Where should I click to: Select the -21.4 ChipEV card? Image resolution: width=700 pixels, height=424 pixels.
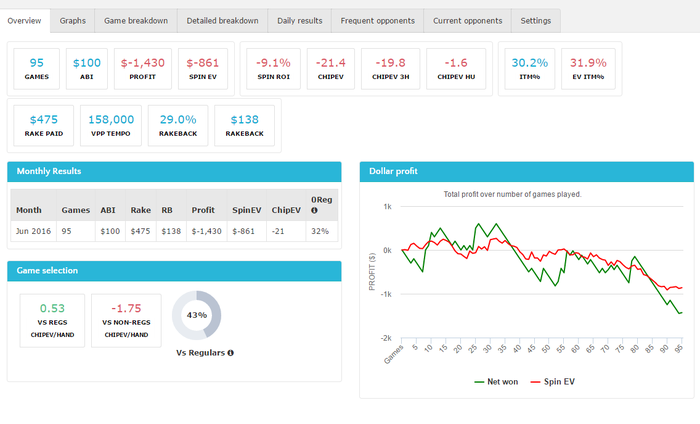click(x=331, y=69)
